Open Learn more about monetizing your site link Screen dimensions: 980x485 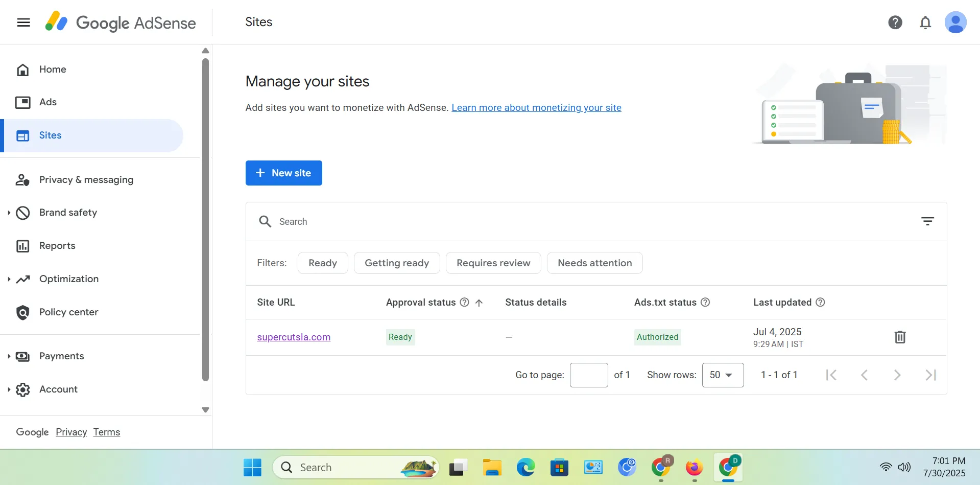click(536, 108)
